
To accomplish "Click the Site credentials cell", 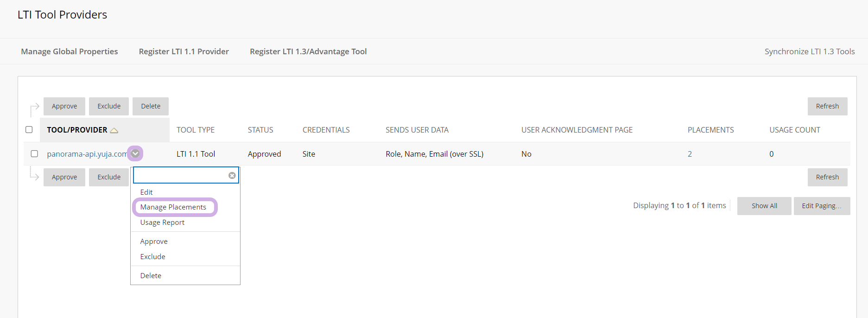I will tap(309, 154).
